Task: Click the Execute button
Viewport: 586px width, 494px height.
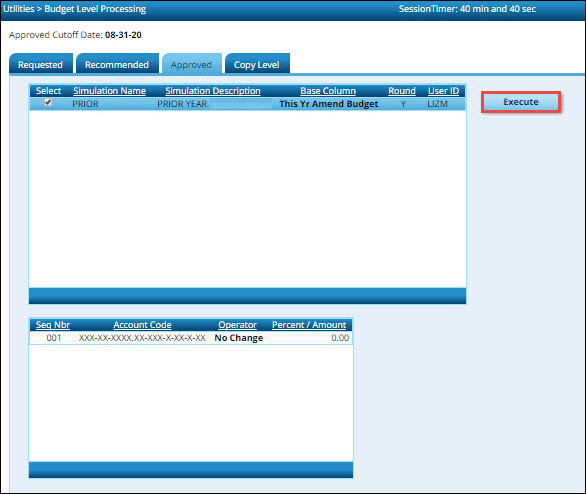Action: click(521, 102)
